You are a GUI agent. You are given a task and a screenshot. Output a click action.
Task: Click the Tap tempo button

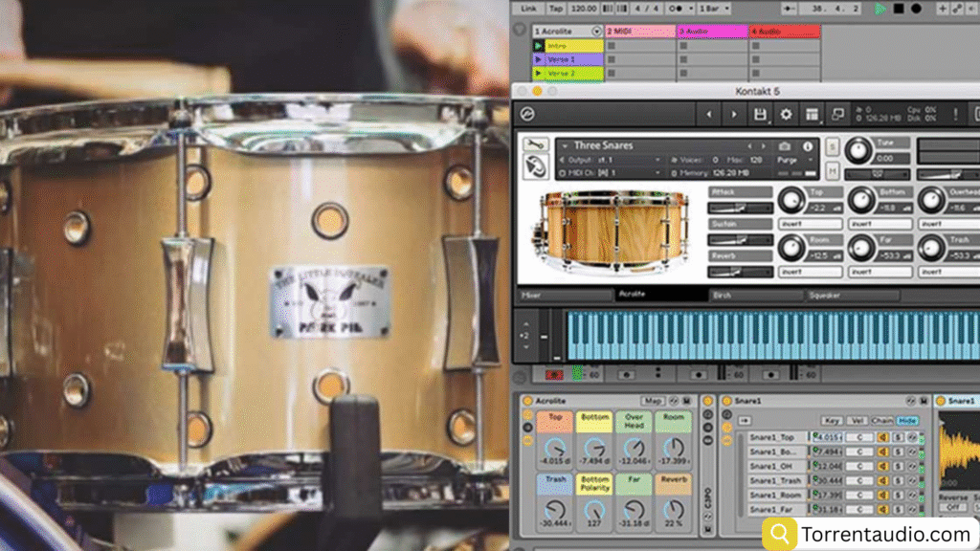[555, 9]
